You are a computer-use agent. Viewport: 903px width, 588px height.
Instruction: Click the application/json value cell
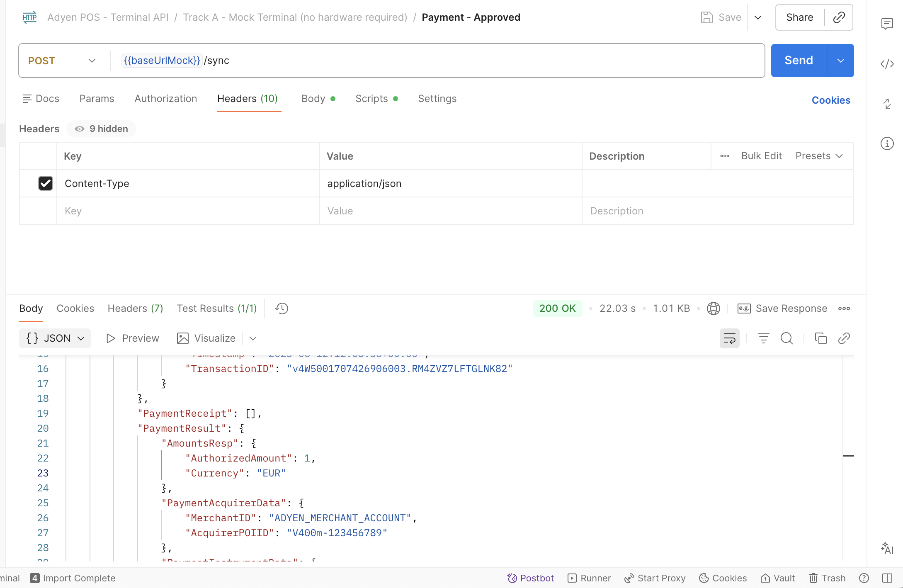pyautogui.click(x=451, y=183)
